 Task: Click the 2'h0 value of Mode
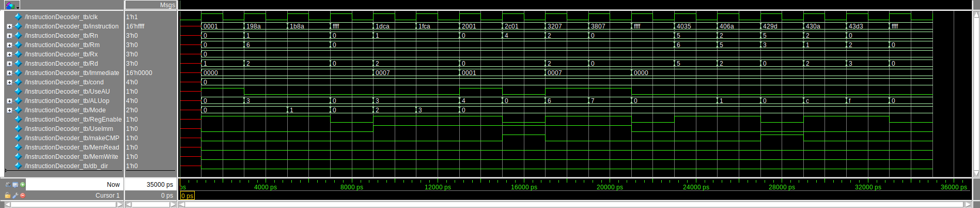tap(132, 110)
